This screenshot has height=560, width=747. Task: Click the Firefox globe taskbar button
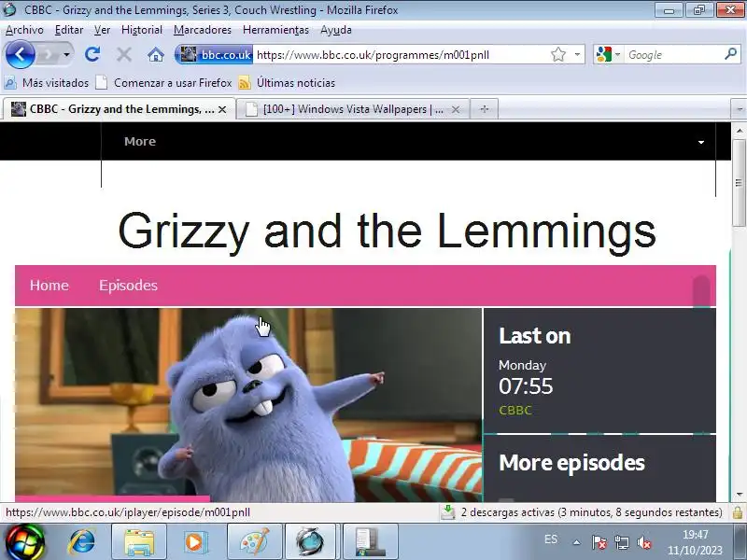click(312, 542)
